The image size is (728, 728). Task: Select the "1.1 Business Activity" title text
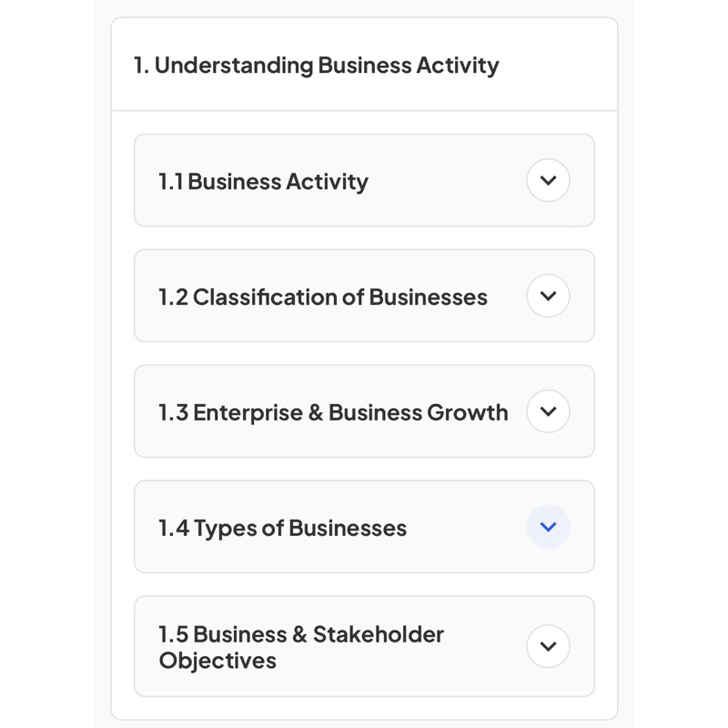click(x=263, y=181)
